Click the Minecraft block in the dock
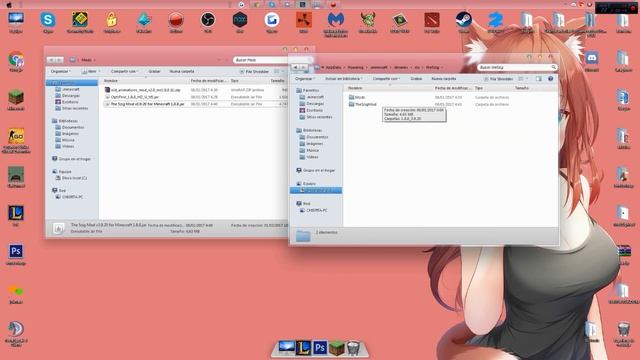This screenshot has width=640, height=360. pos(337,348)
